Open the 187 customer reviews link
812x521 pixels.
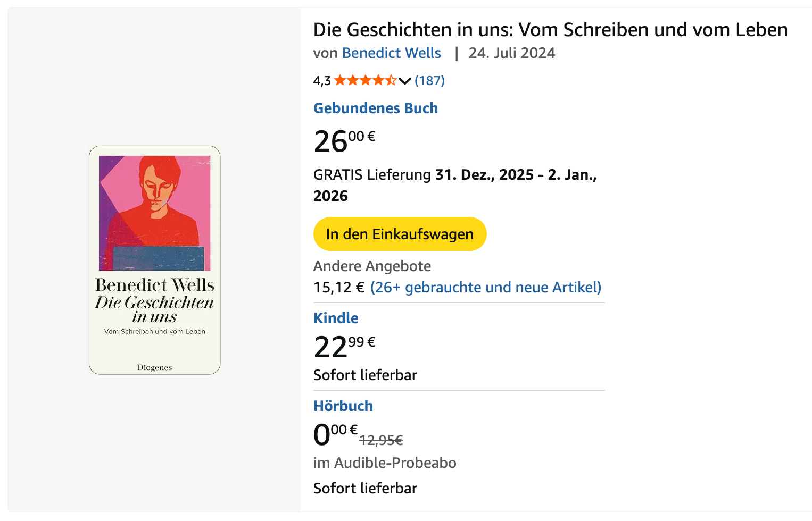coord(429,80)
